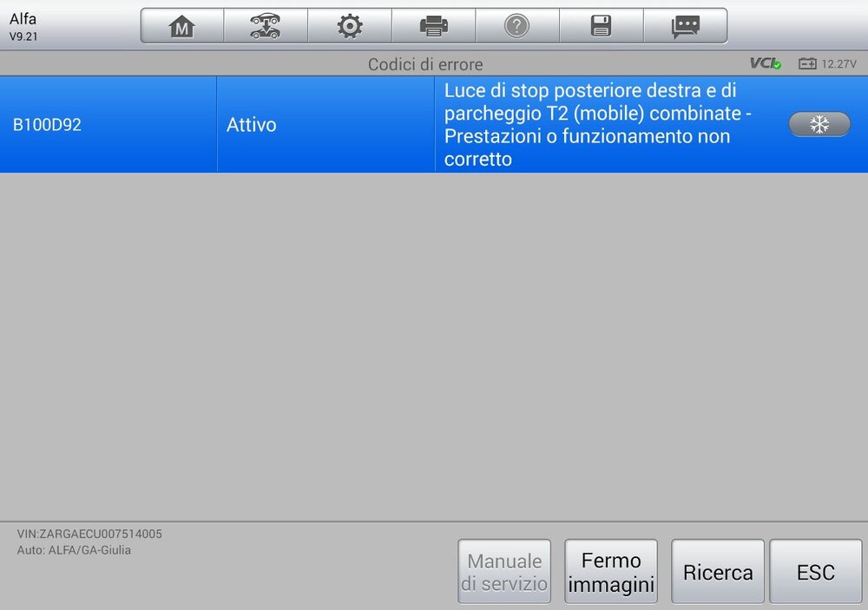
Task: Open the Settings gear icon
Action: (349, 25)
